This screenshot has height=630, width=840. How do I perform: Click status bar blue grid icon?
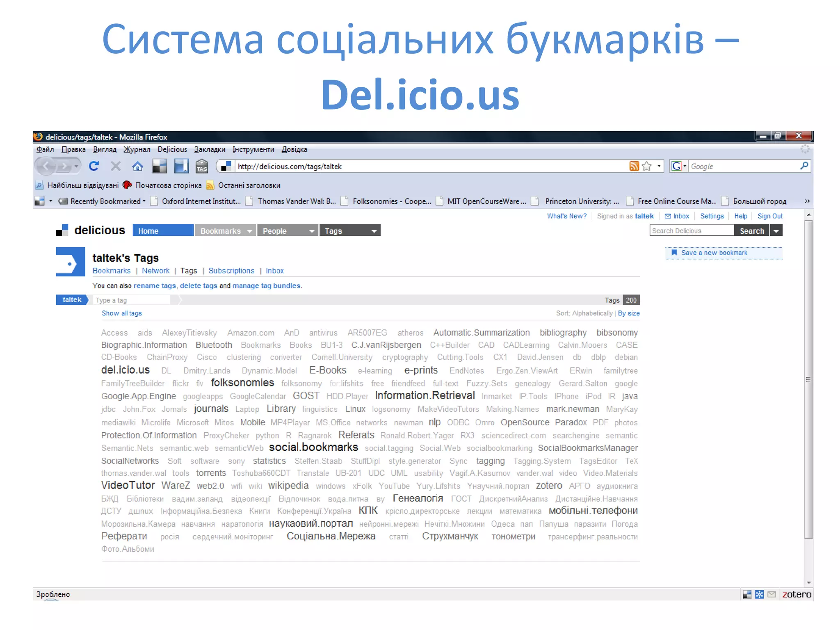[759, 594]
